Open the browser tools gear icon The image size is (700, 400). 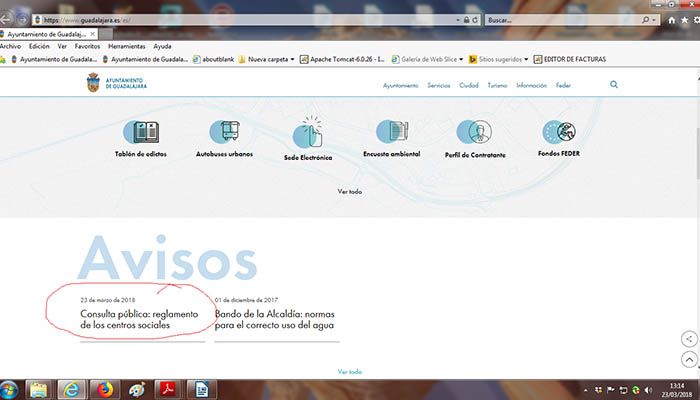[696, 20]
